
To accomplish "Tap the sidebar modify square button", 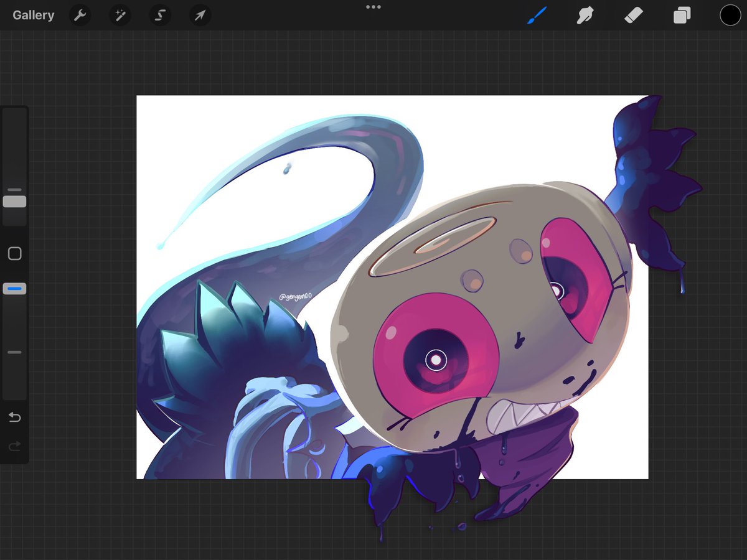I will 14,253.
